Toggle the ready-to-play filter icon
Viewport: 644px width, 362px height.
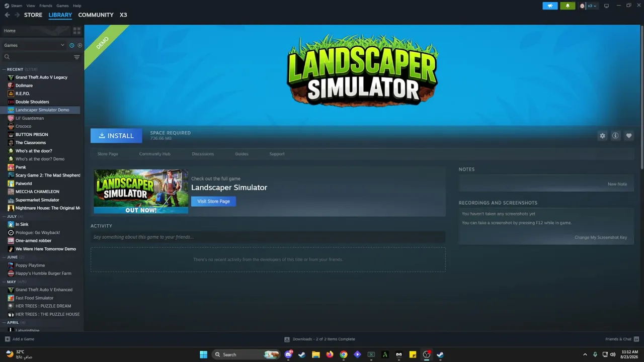(79, 45)
